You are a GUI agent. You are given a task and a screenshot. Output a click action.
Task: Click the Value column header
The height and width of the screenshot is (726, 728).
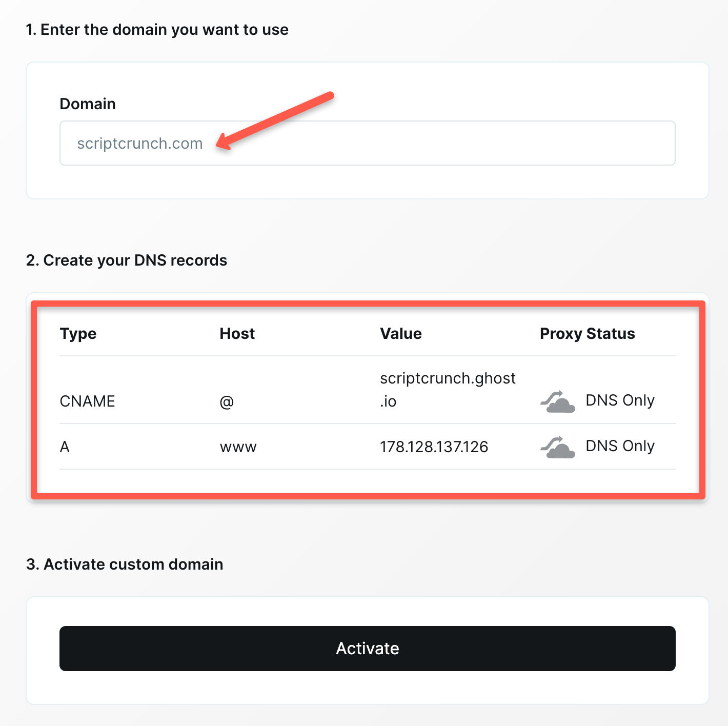[401, 334]
